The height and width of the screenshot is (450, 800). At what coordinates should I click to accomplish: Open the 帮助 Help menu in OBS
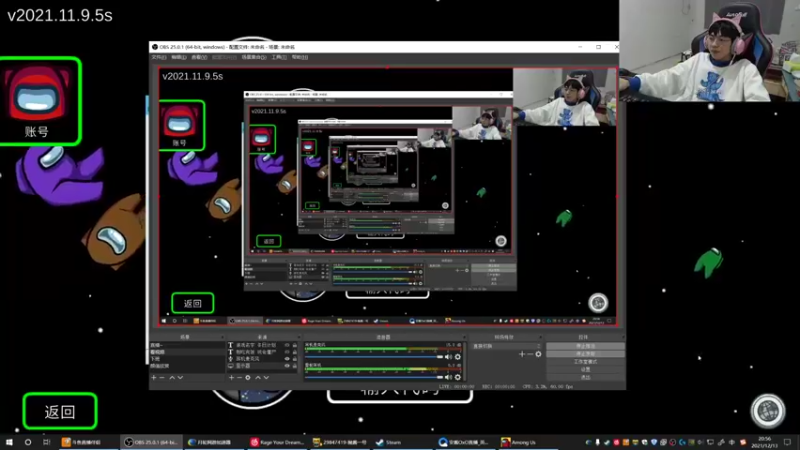[299, 57]
